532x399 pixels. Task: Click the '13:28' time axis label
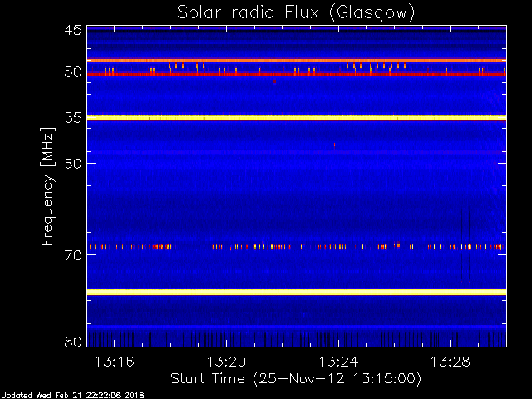pyautogui.click(x=451, y=362)
